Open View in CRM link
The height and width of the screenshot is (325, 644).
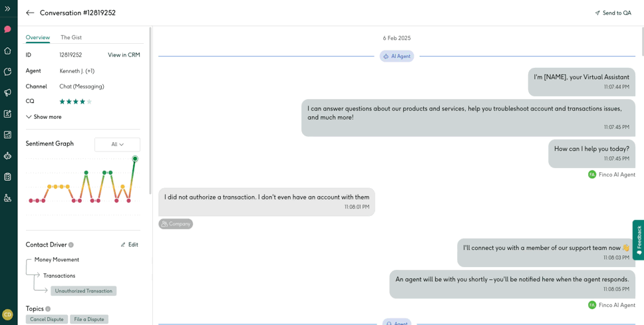(x=124, y=55)
